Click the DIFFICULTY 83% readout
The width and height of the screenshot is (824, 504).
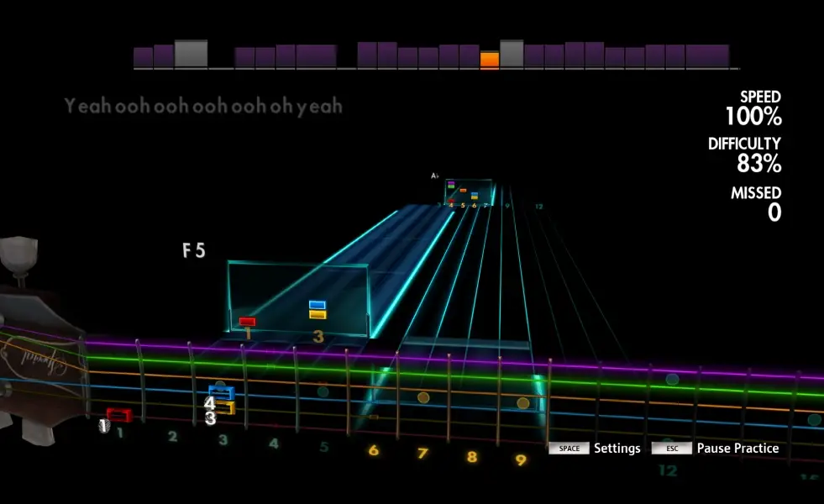(744, 155)
